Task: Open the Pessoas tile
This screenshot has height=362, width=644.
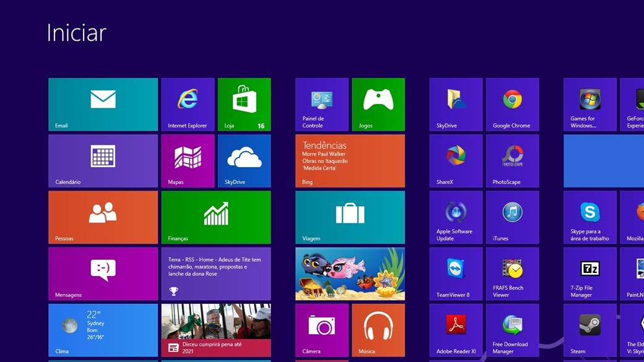Action: (x=103, y=217)
